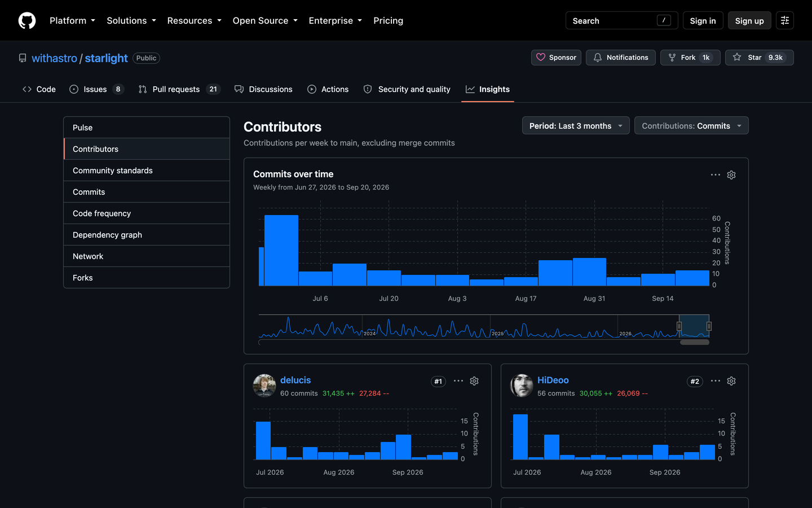The height and width of the screenshot is (508, 812).
Task: Open the HiDeoo chart settings gear
Action: coord(731,381)
